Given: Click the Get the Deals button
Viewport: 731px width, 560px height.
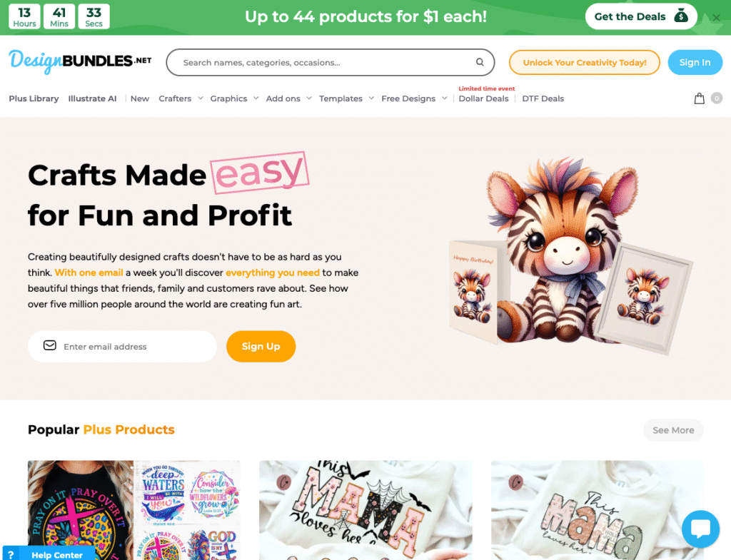Looking at the screenshot, I should 640,16.
